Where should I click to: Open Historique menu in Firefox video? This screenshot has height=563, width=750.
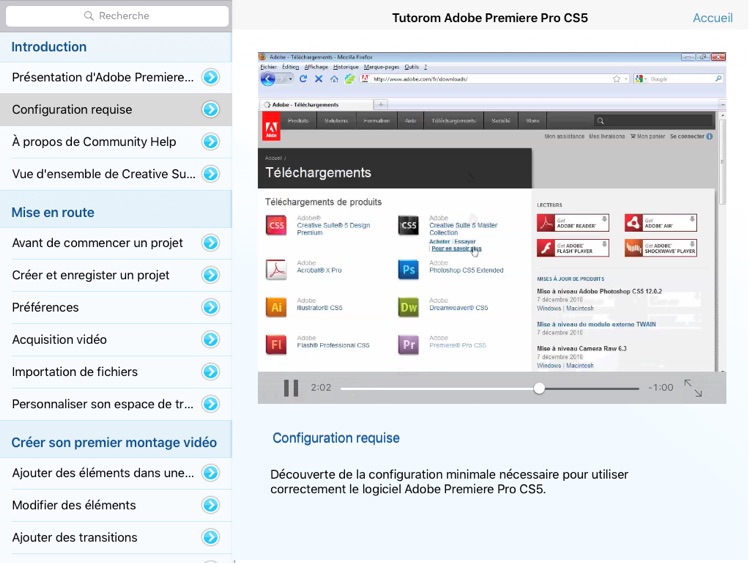346,67
